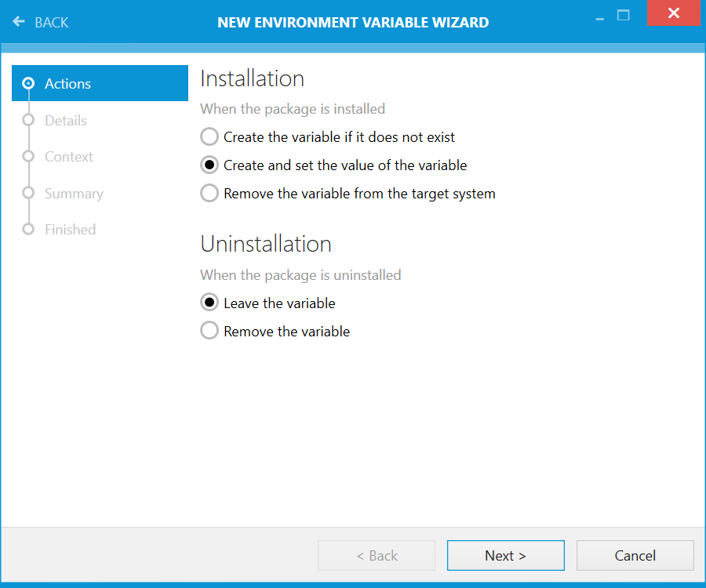Choose 'Leave the variable' under Uninstallation
Image resolution: width=706 pixels, height=588 pixels.
209,303
